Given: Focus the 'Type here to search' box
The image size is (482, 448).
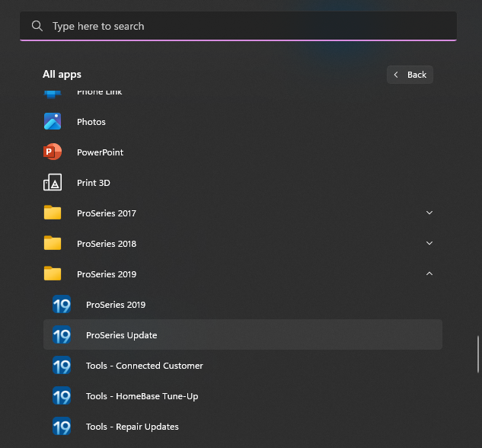Looking at the screenshot, I should 244,27.
